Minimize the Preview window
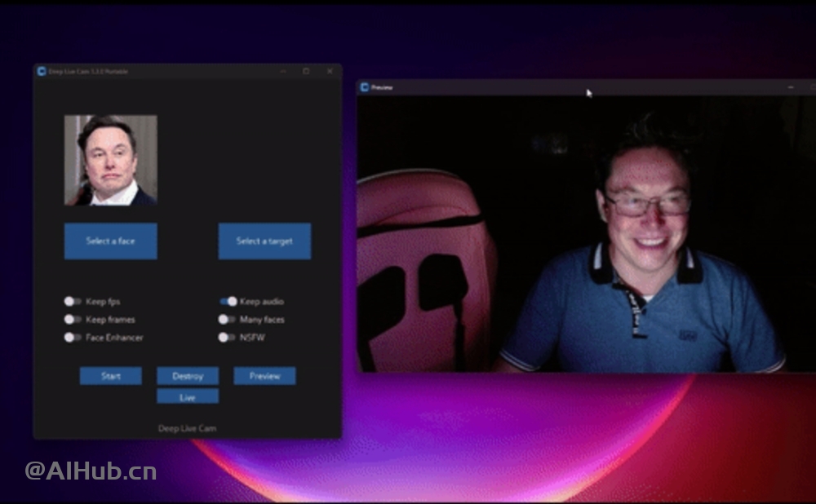The image size is (816, 504). click(791, 87)
